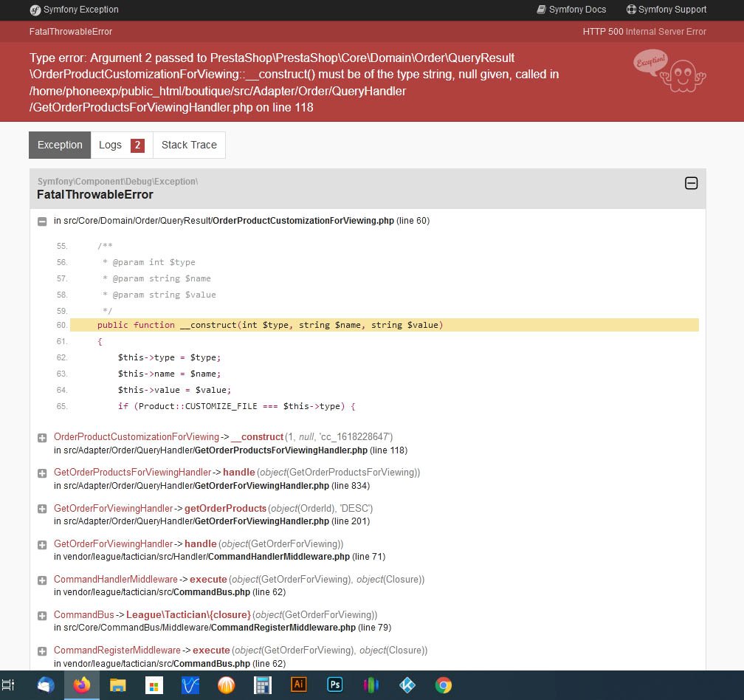Click the Firefox taskbar icon
The height and width of the screenshot is (700, 744).
pos(82,684)
